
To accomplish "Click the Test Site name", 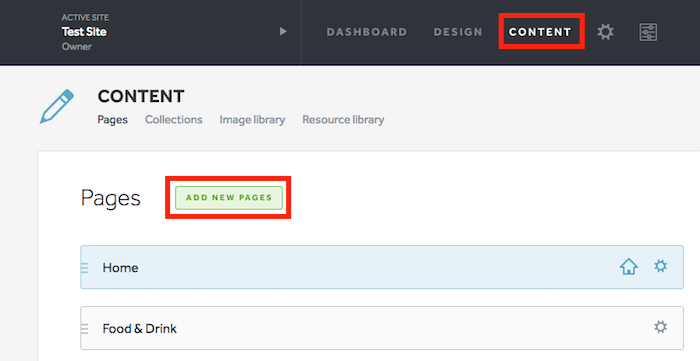I will pos(84,32).
